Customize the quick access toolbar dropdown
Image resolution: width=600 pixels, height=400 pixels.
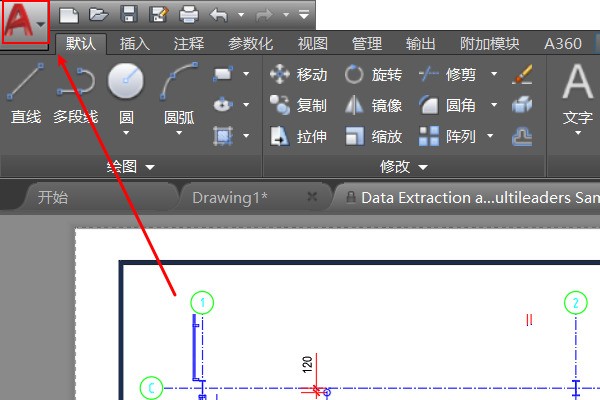[x=304, y=15]
